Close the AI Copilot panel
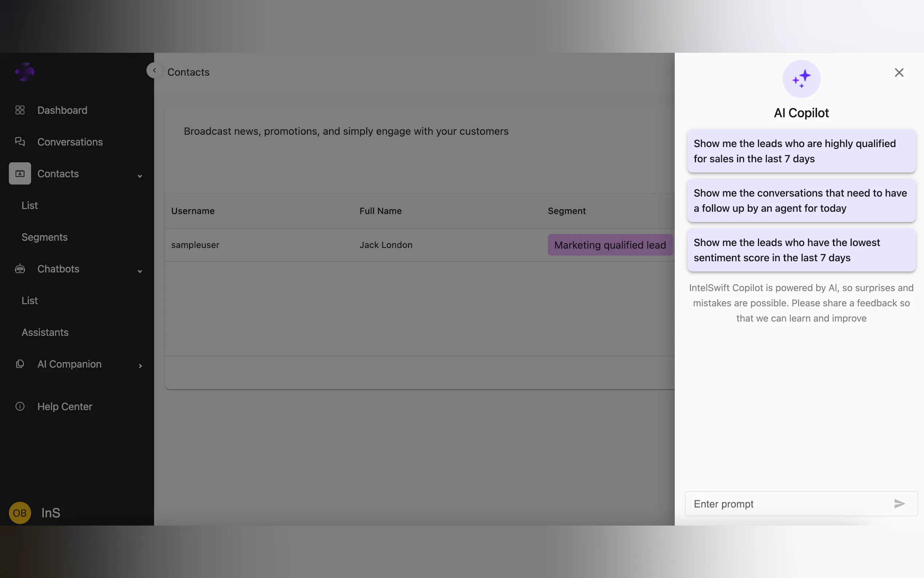Image resolution: width=924 pixels, height=578 pixels. coord(899,73)
